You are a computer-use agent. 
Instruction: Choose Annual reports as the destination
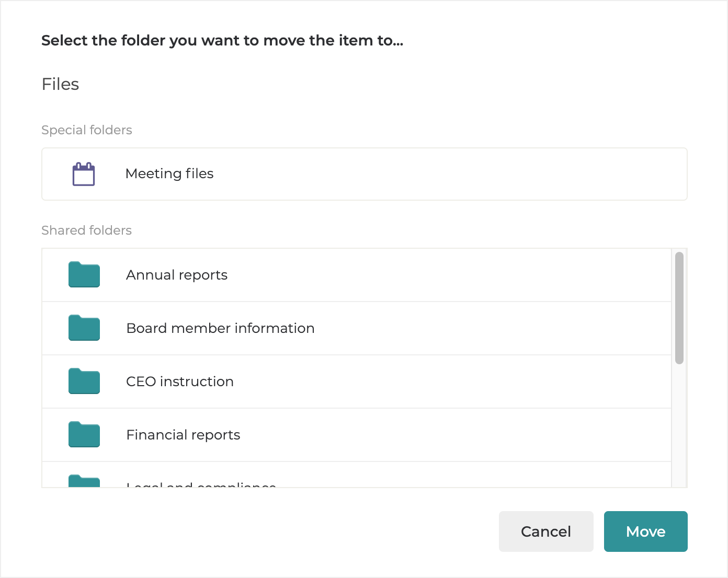(x=177, y=275)
